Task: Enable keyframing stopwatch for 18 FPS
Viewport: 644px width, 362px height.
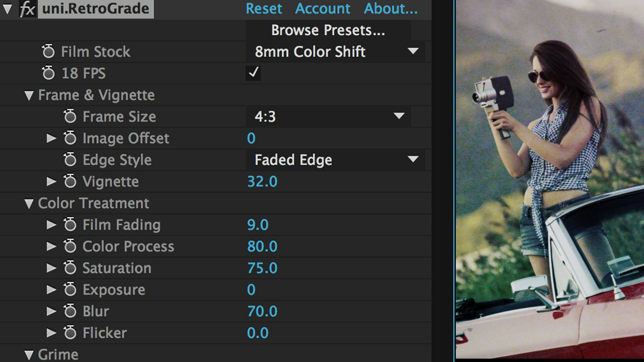Action: click(48, 73)
